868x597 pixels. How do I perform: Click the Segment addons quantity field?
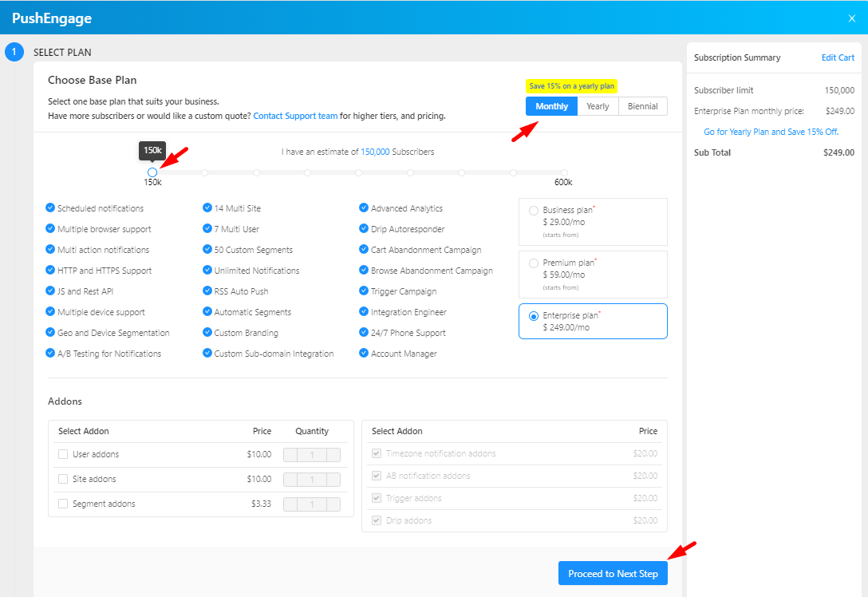point(312,504)
